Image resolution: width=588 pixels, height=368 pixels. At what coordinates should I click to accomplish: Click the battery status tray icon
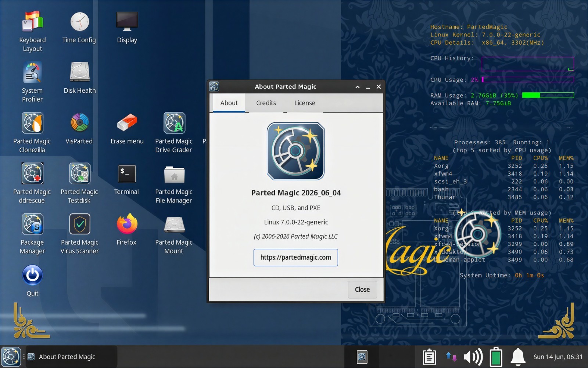(x=496, y=357)
